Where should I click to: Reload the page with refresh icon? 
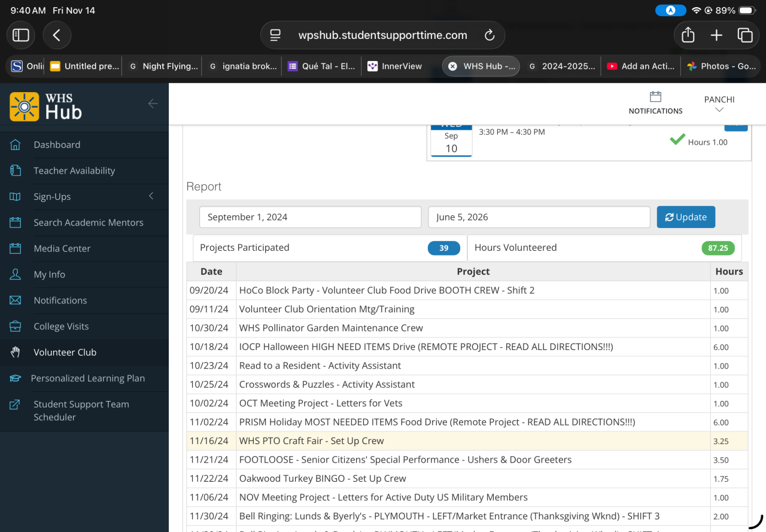(490, 35)
